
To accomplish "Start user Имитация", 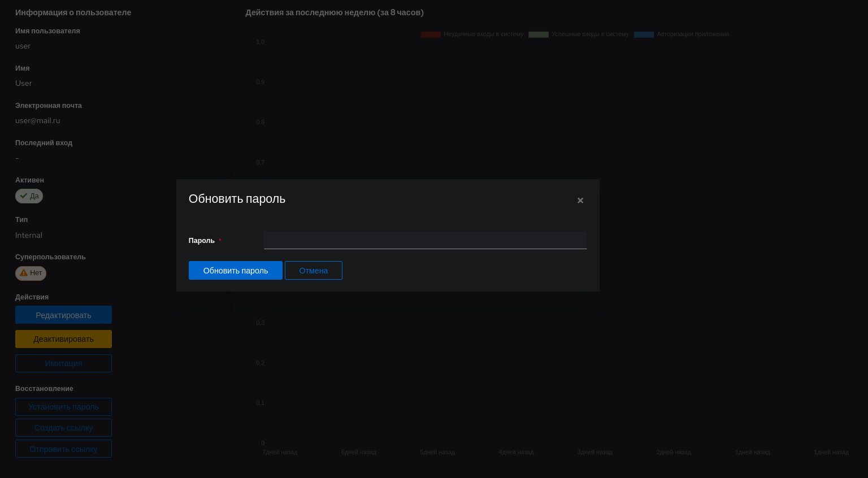I will pyautogui.click(x=63, y=363).
